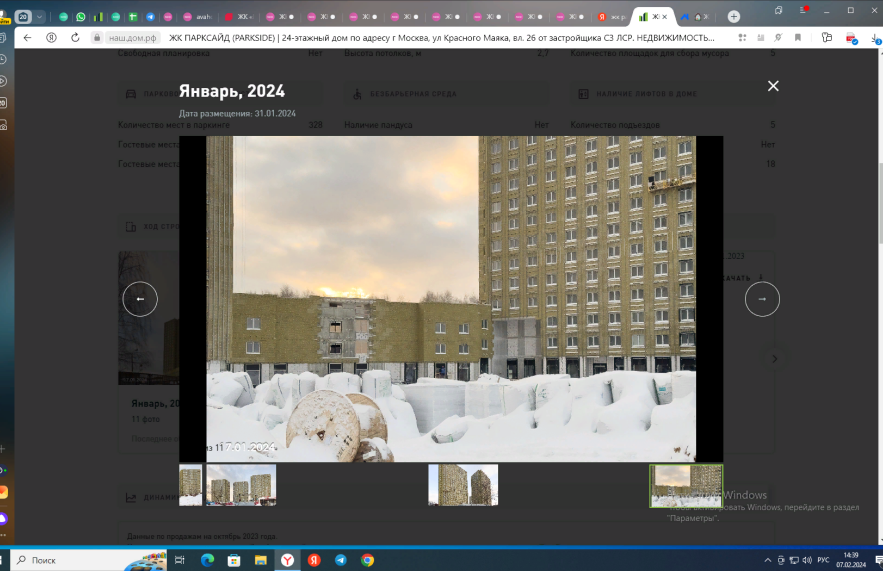The image size is (883, 571).
Task: Click 'Дата размещения: 31.01.2024' text
Action: coord(237,113)
